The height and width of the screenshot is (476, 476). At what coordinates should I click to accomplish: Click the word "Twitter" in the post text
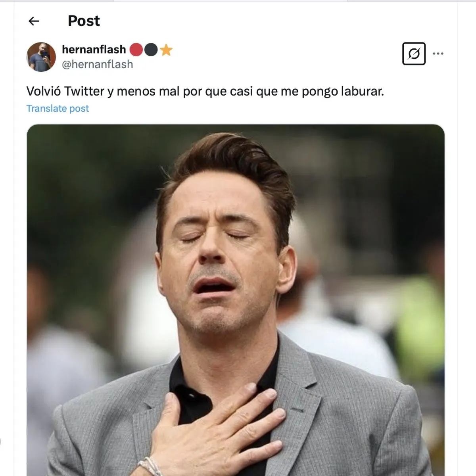click(x=84, y=91)
